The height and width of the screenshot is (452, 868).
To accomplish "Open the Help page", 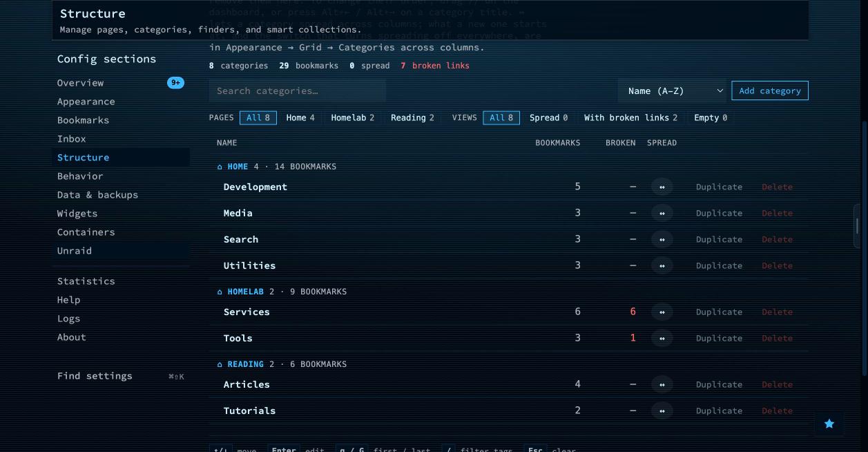I will pyautogui.click(x=121, y=300).
